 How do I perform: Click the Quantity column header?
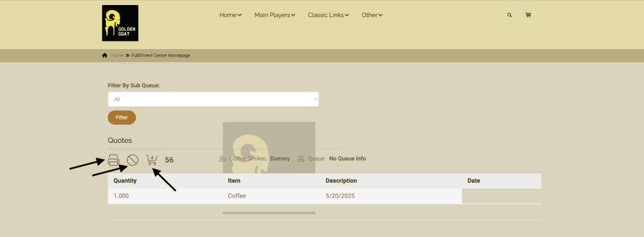point(125,180)
